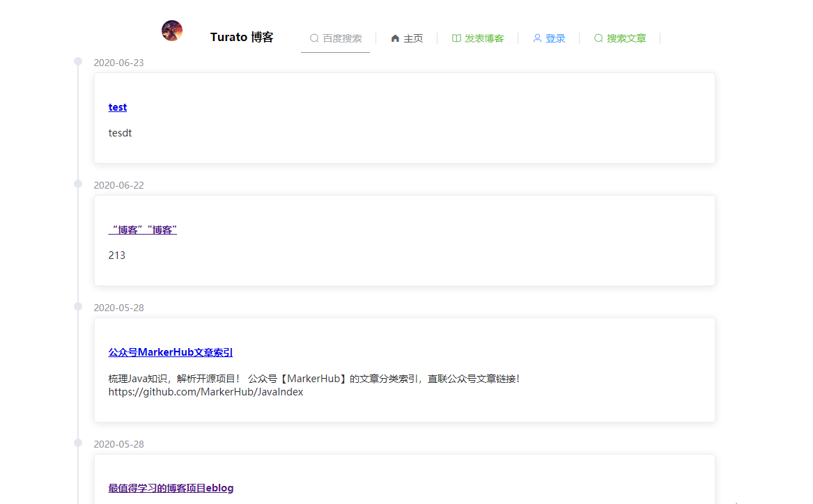Viewport: 813px width, 504px height.
Task: Click the magnifier icon in 百度搜索 field
Action: tap(314, 38)
